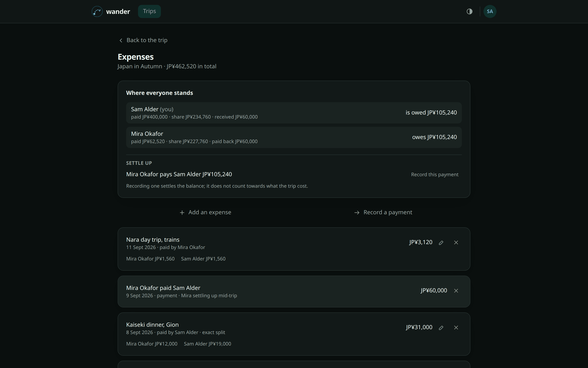
Task: Click the wander logo icon
Action: pyautogui.click(x=97, y=11)
